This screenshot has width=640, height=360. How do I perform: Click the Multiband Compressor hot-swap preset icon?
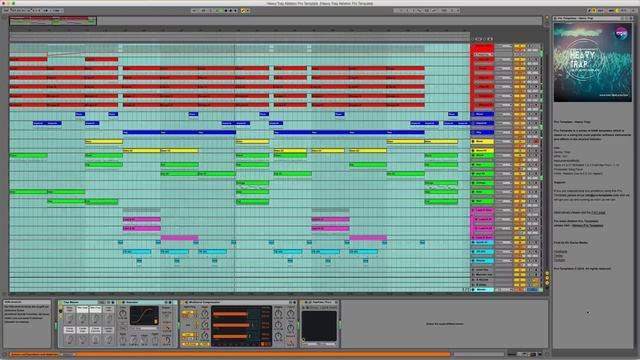point(290,302)
